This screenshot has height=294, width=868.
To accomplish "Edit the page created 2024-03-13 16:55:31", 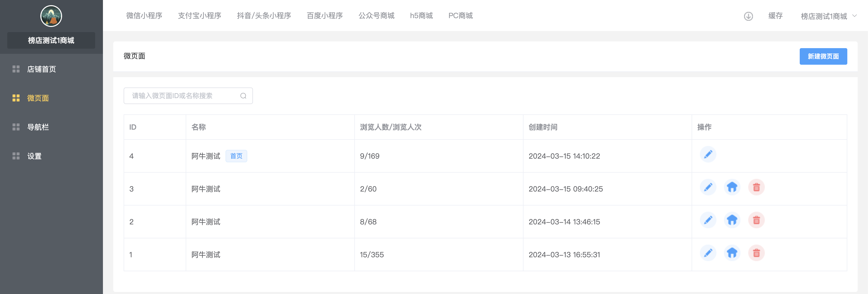I will (708, 253).
